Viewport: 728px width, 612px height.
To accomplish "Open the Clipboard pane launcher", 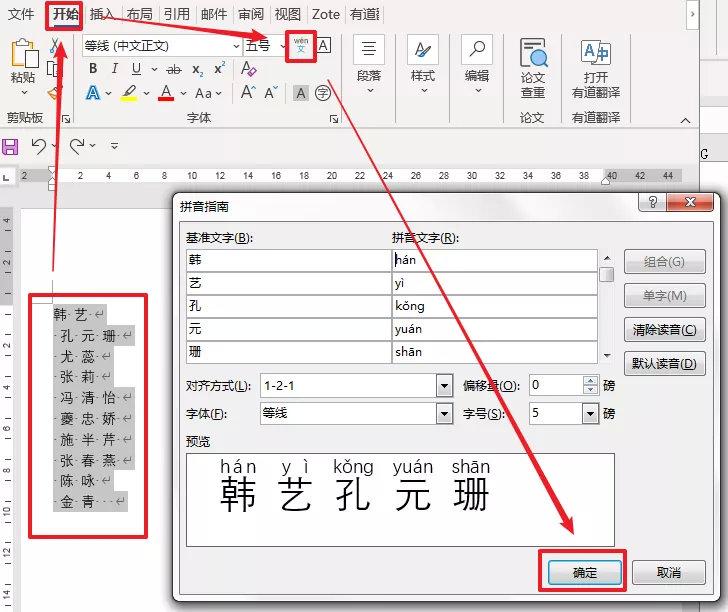I will [x=65, y=119].
